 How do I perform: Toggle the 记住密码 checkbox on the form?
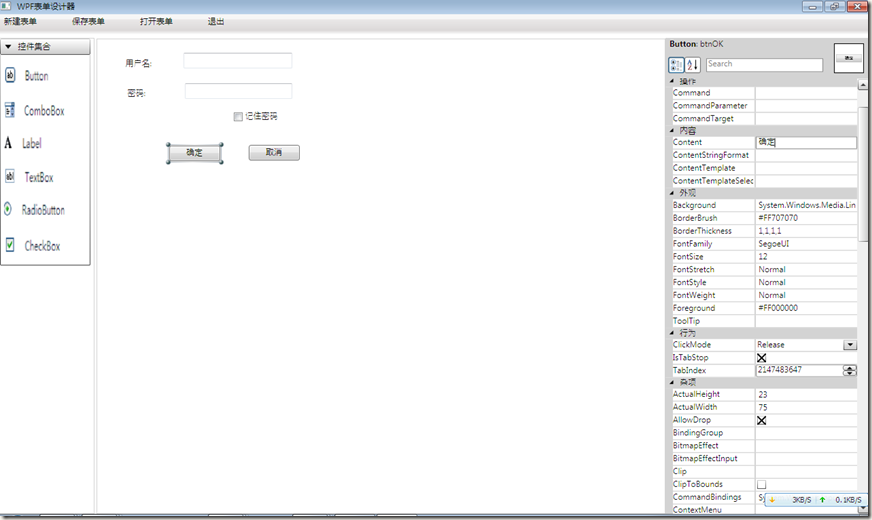point(238,116)
